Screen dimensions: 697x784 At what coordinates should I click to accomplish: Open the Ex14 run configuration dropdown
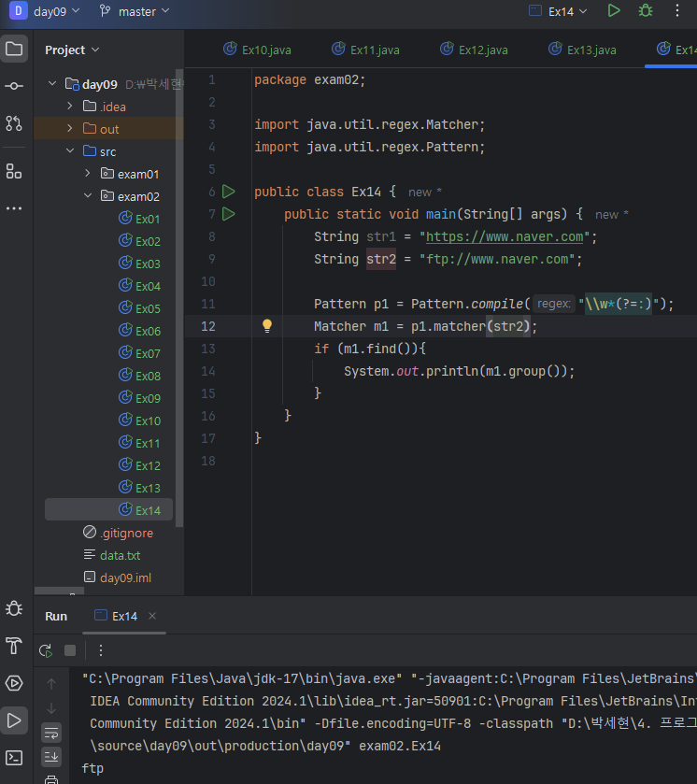pos(559,11)
